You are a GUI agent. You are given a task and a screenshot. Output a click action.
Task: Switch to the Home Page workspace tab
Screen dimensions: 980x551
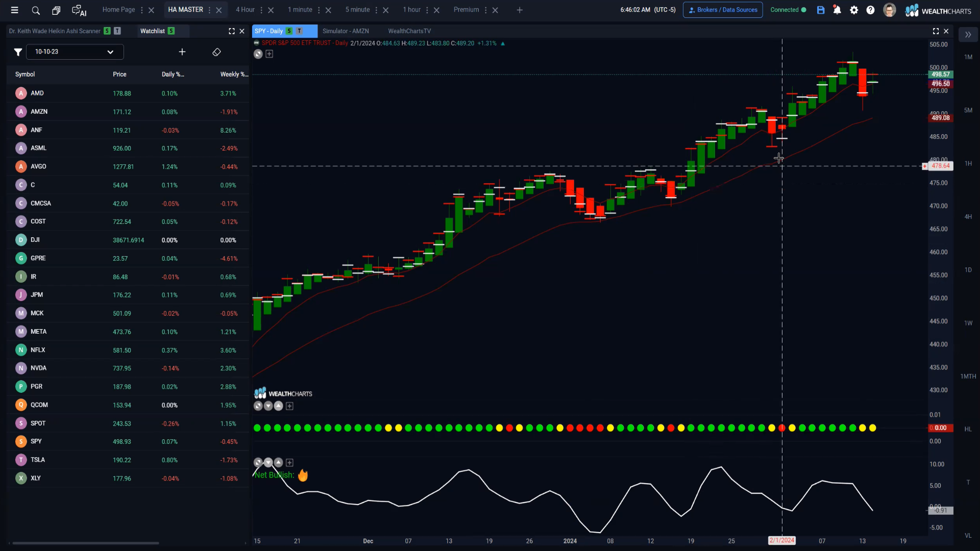click(x=118, y=10)
